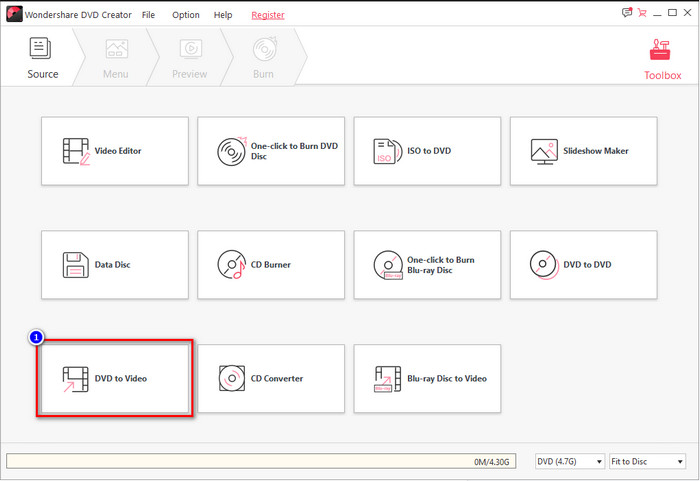Open the Help menu
700x481 pixels.
pyautogui.click(x=223, y=15)
